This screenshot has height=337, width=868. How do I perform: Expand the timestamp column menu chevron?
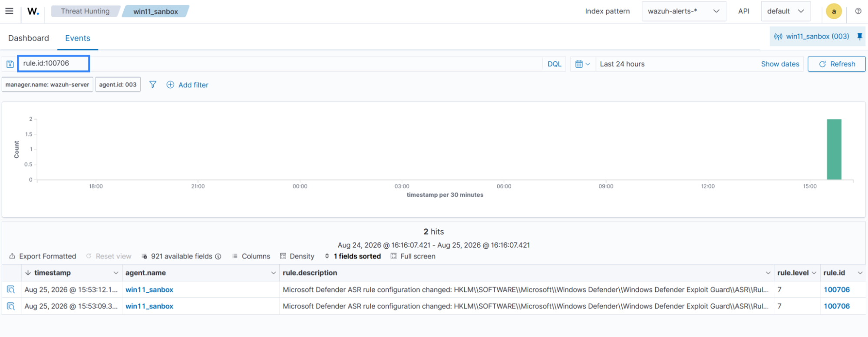tap(116, 273)
